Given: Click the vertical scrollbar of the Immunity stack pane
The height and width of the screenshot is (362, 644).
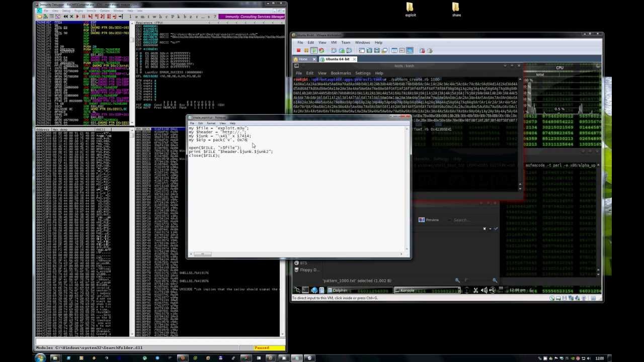Looking at the screenshot, I should [x=283, y=231].
